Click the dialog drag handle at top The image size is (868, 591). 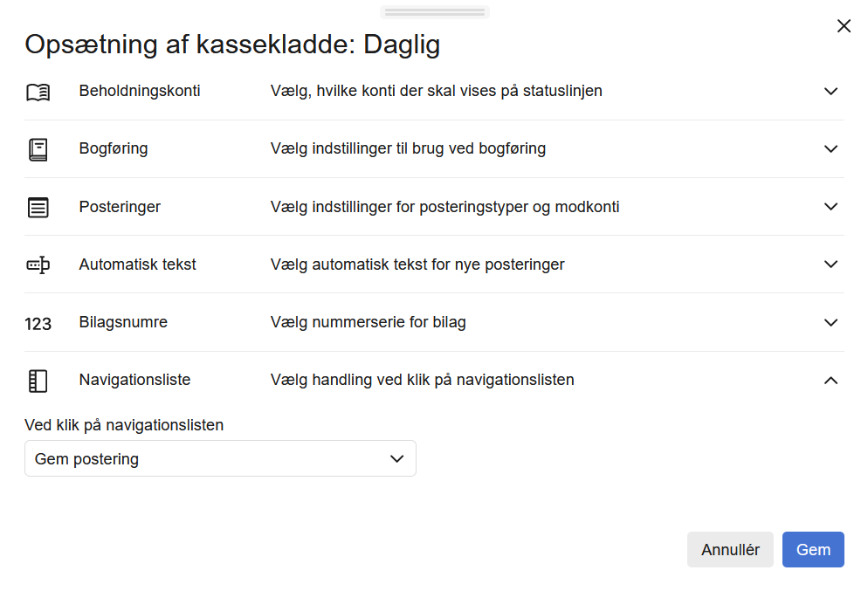pyautogui.click(x=434, y=10)
